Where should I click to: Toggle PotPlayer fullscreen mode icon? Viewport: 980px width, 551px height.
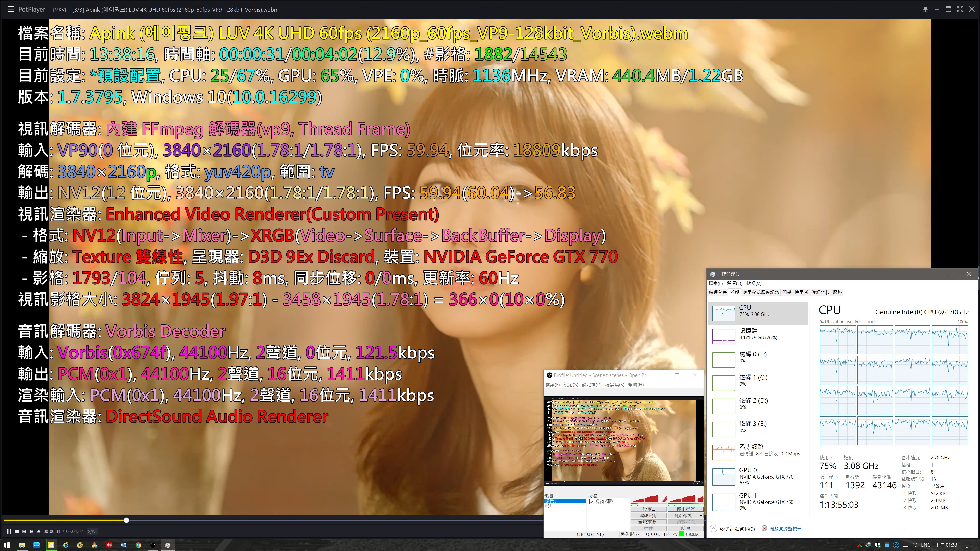click(960, 9)
